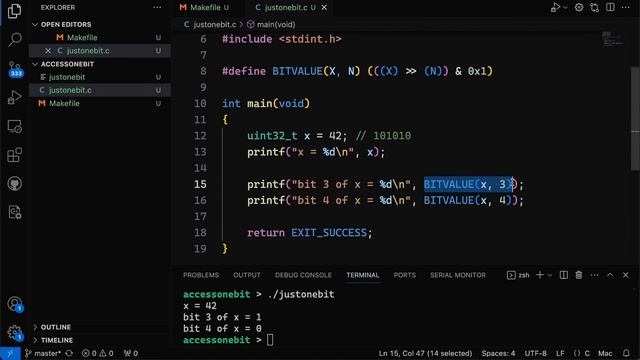Kill the terminal with trash icon
The image size is (640, 360).
[x=579, y=275]
